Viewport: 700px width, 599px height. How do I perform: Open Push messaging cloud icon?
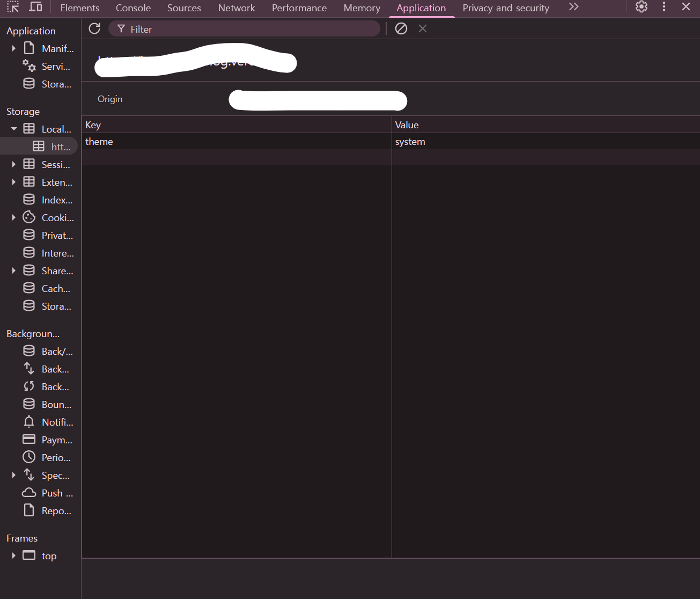coord(29,493)
